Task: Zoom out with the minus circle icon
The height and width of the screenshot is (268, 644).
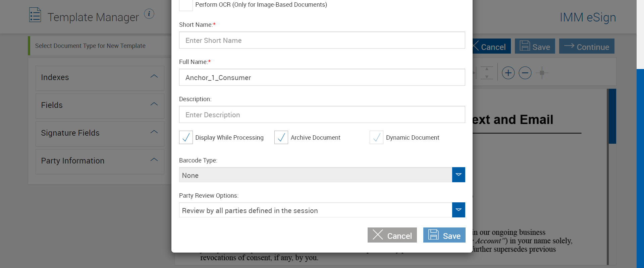Action: click(525, 73)
